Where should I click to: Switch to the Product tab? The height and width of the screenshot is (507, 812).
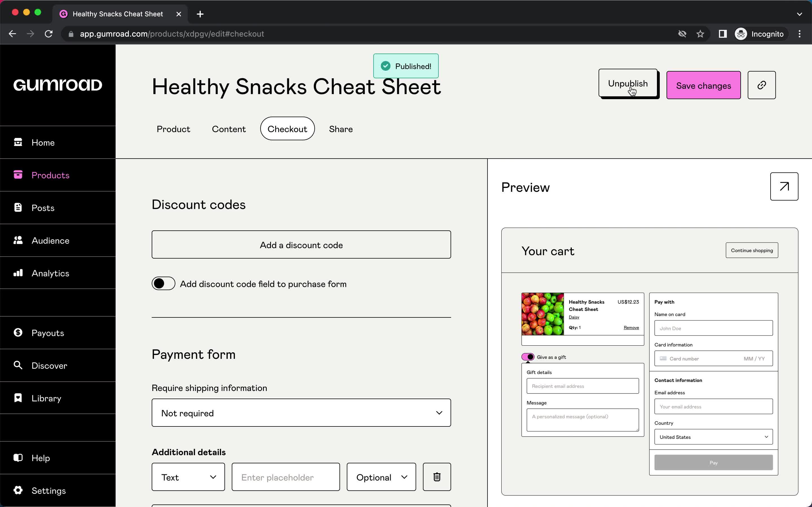(x=173, y=128)
